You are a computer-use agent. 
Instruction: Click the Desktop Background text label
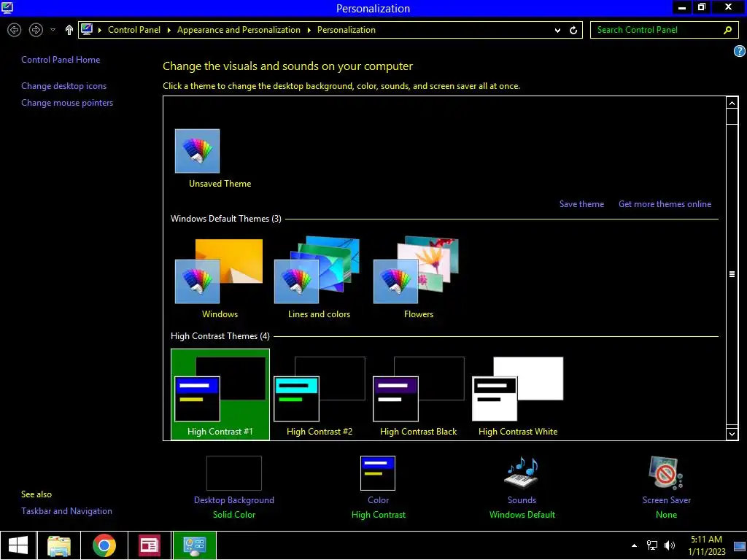pyautogui.click(x=234, y=500)
